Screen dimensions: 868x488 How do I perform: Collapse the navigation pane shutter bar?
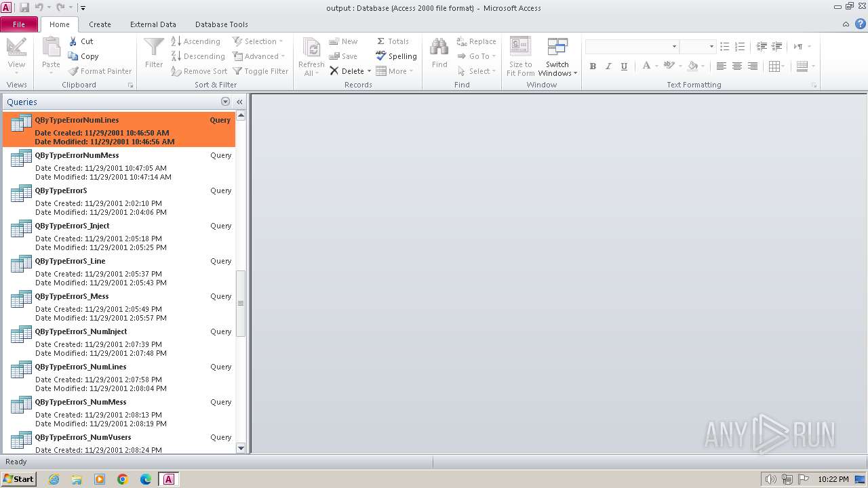point(239,102)
